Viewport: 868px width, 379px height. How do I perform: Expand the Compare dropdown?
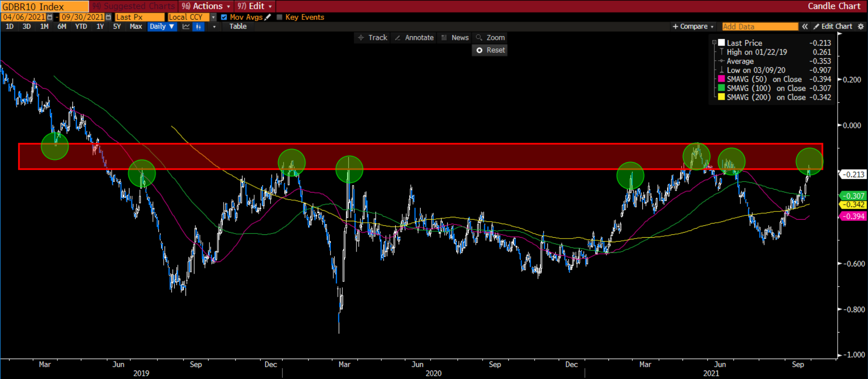pos(712,27)
